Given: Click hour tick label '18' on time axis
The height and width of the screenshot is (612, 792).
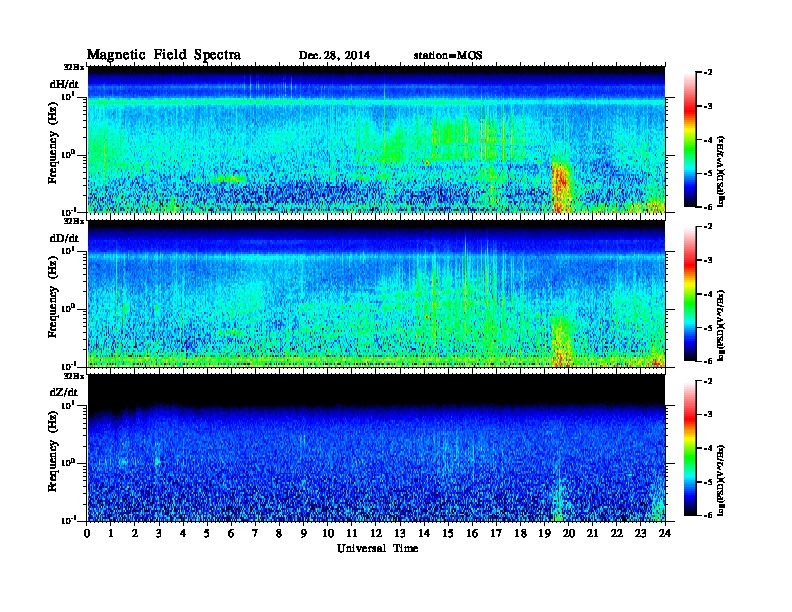Looking at the screenshot, I should point(521,533).
